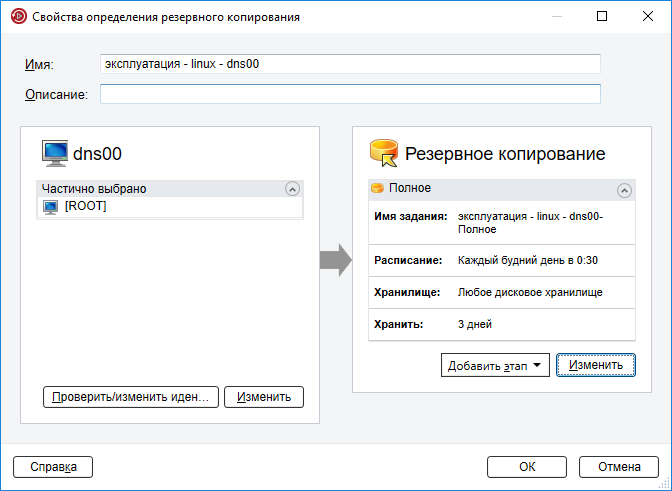Click the Справка help button
Image resolution: width=672 pixels, height=491 pixels.
coord(53,467)
